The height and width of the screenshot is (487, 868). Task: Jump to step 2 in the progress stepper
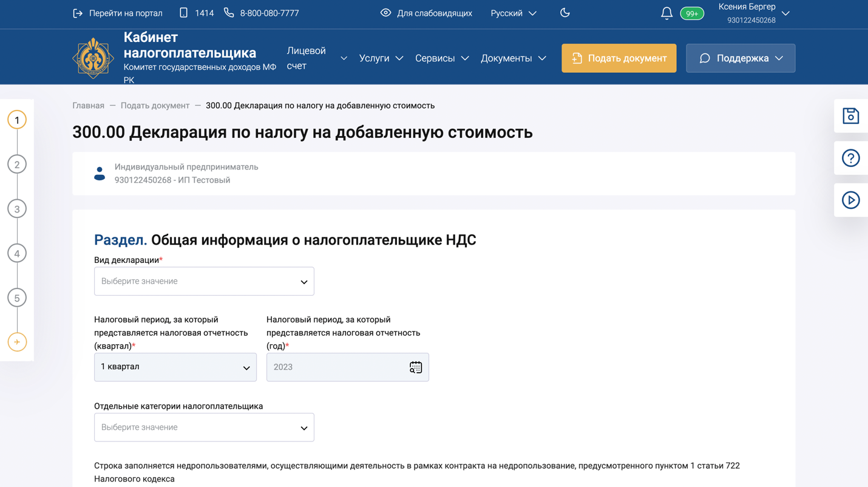pyautogui.click(x=16, y=164)
